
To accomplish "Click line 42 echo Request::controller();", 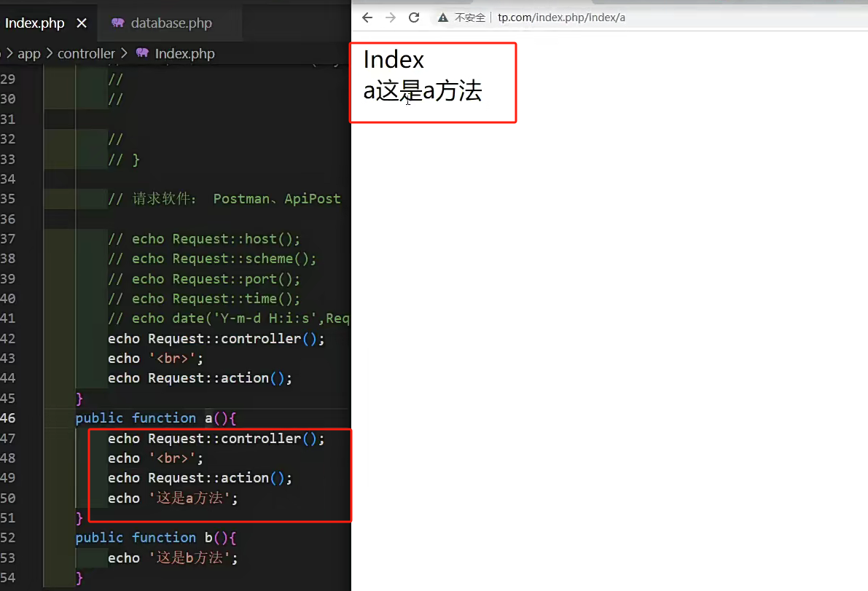I will tap(216, 339).
